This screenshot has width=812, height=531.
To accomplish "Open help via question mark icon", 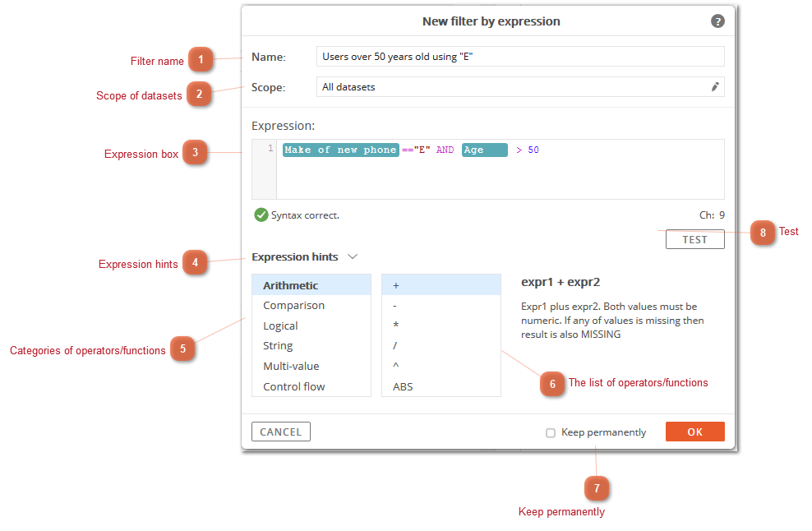I will pos(717,21).
